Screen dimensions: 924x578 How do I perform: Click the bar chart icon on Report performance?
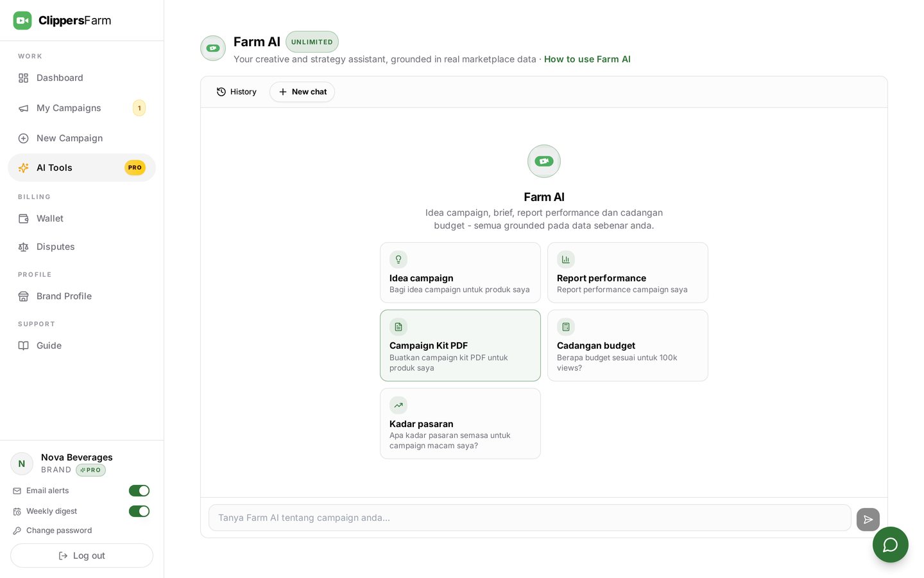pos(566,259)
